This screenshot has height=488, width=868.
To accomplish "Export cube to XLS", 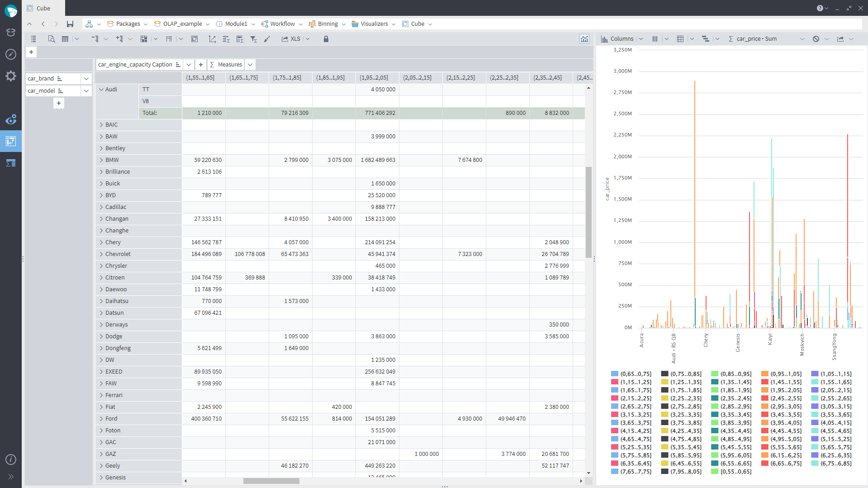I will [291, 39].
